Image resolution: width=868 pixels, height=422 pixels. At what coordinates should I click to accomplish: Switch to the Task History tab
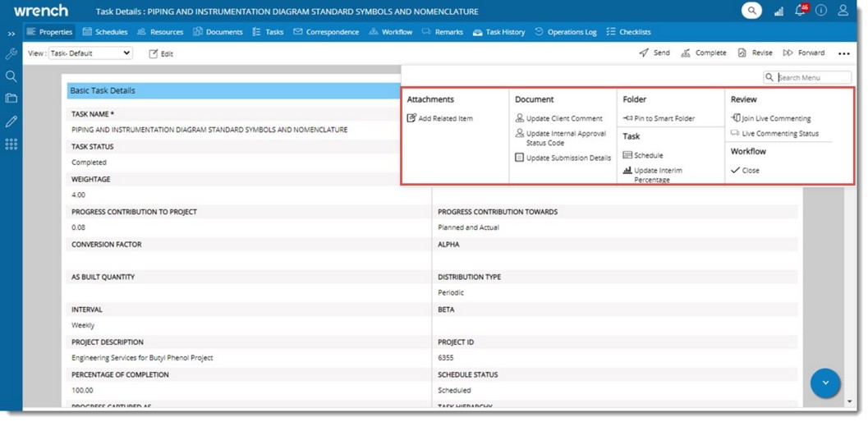(x=498, y=32)
